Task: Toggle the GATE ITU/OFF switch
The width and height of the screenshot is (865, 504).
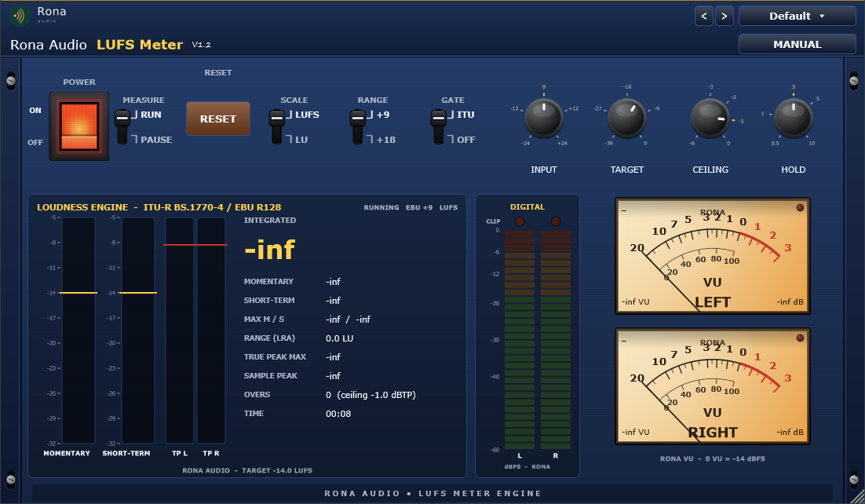Action: 439,127
